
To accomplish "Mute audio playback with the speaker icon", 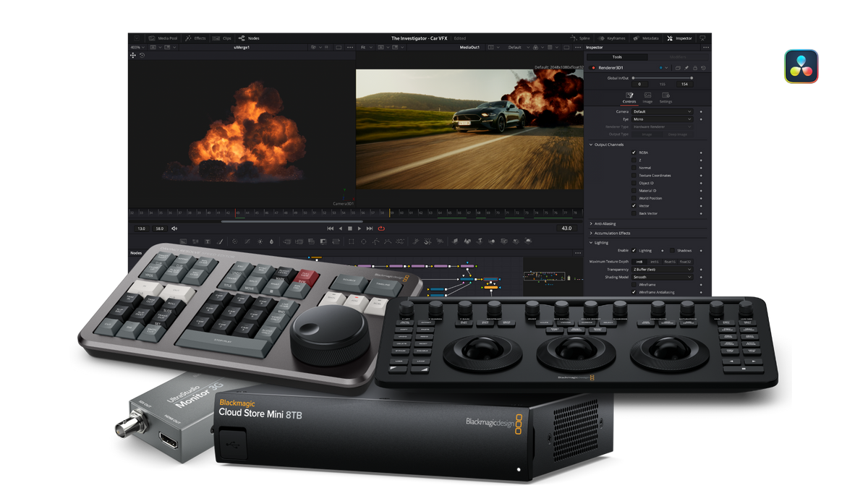I will tap(174, 228).
